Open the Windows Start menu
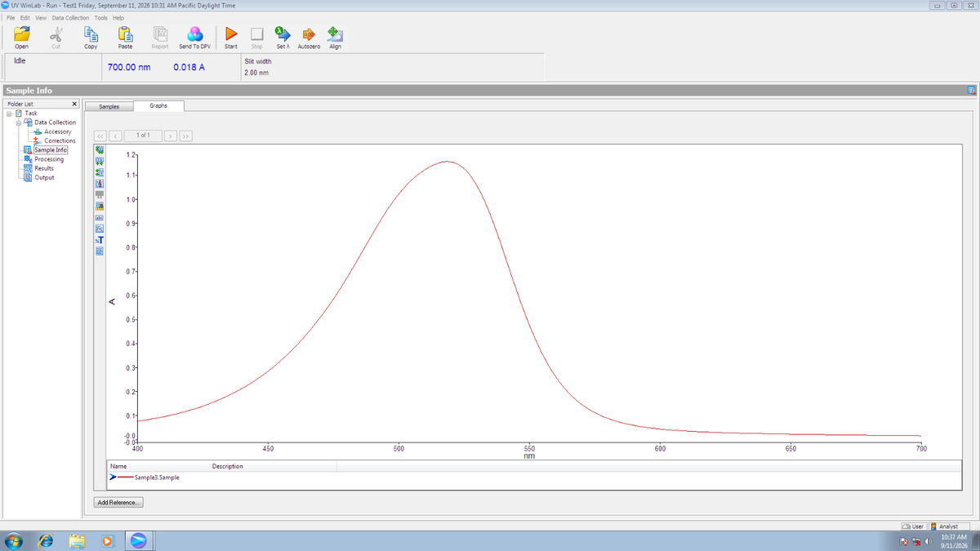 click(x=15, y=541)
